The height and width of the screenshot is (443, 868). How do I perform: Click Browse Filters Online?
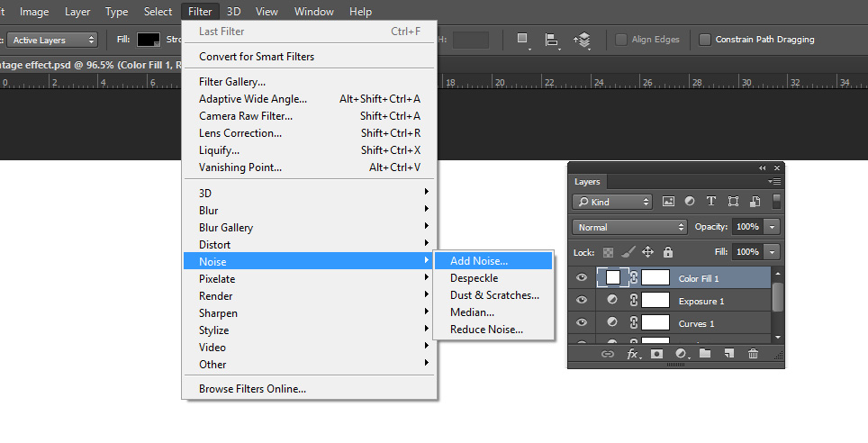click(310, 389)
